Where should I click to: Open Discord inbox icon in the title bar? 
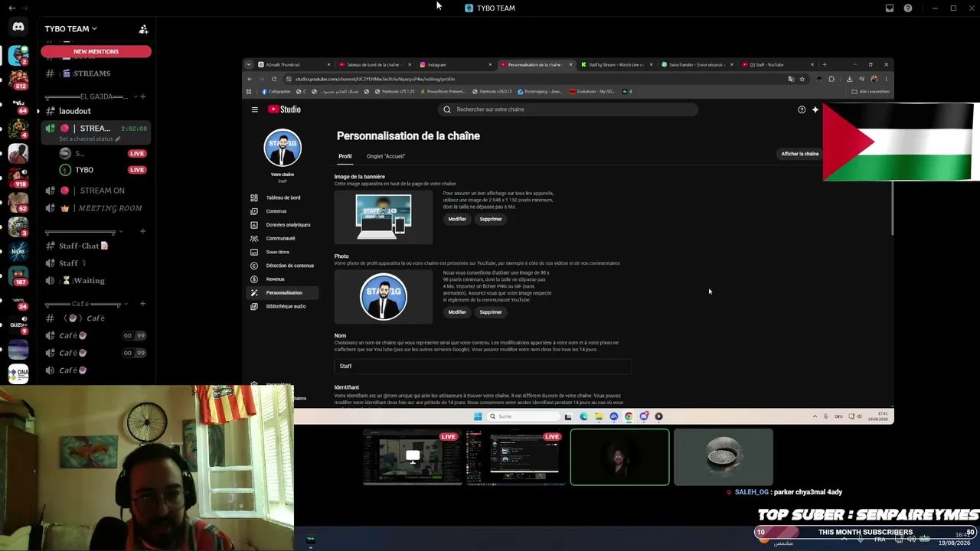tap(890, 8)
